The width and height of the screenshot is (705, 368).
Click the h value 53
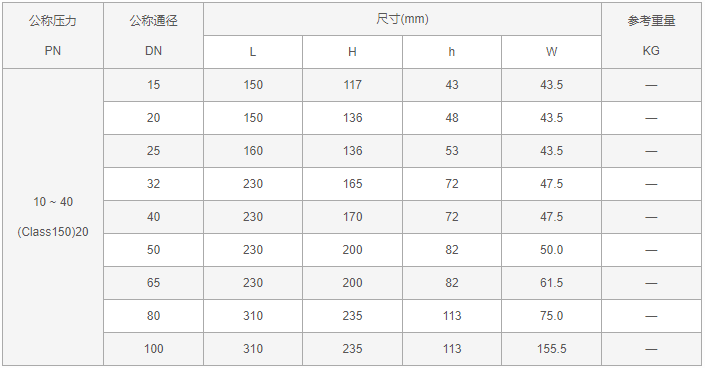pos(451,151)
